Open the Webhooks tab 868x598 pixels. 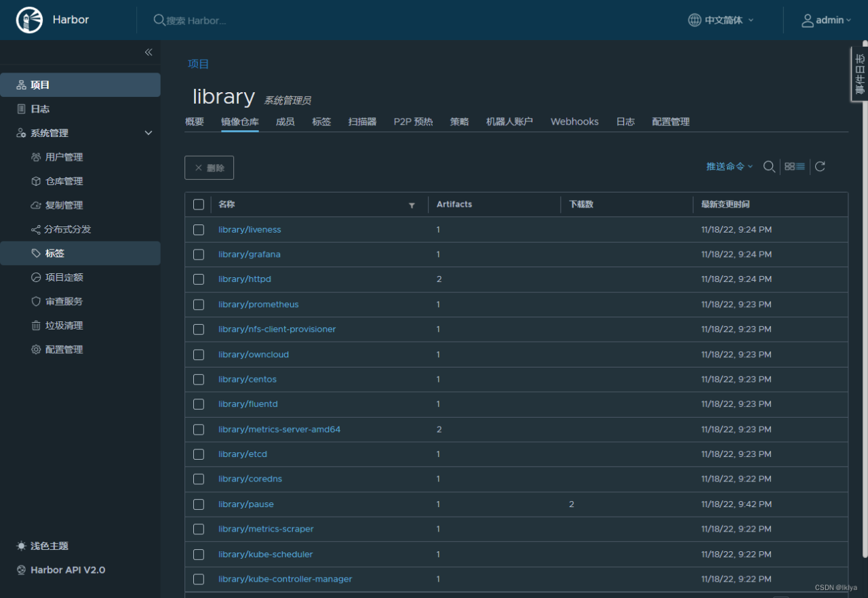pyautogui.click(x=574, y=122)
